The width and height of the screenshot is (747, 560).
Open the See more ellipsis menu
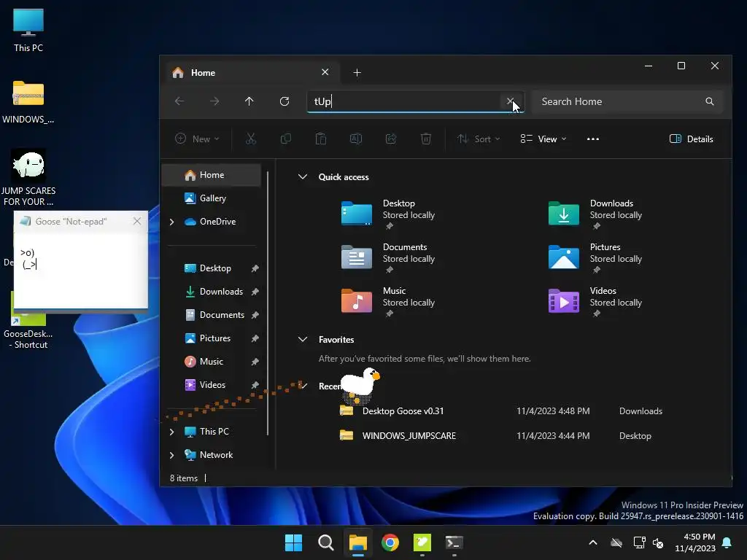pos(592,139)
